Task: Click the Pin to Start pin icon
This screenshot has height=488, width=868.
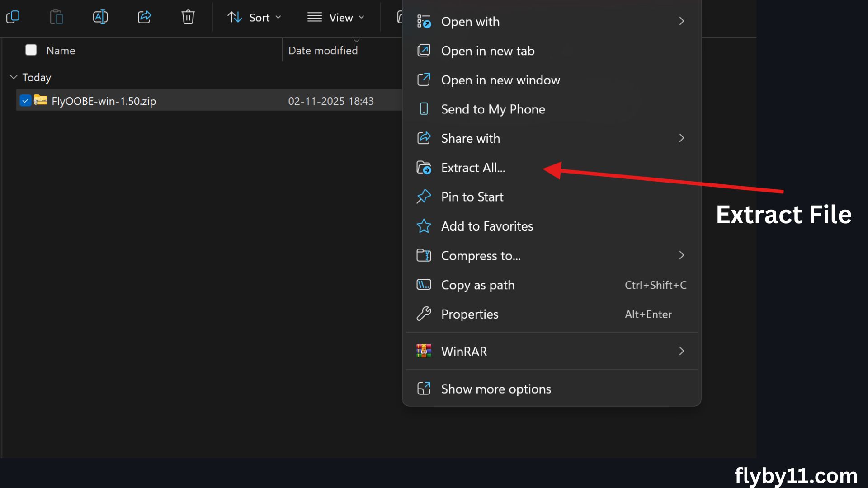Action: point(424,197)
